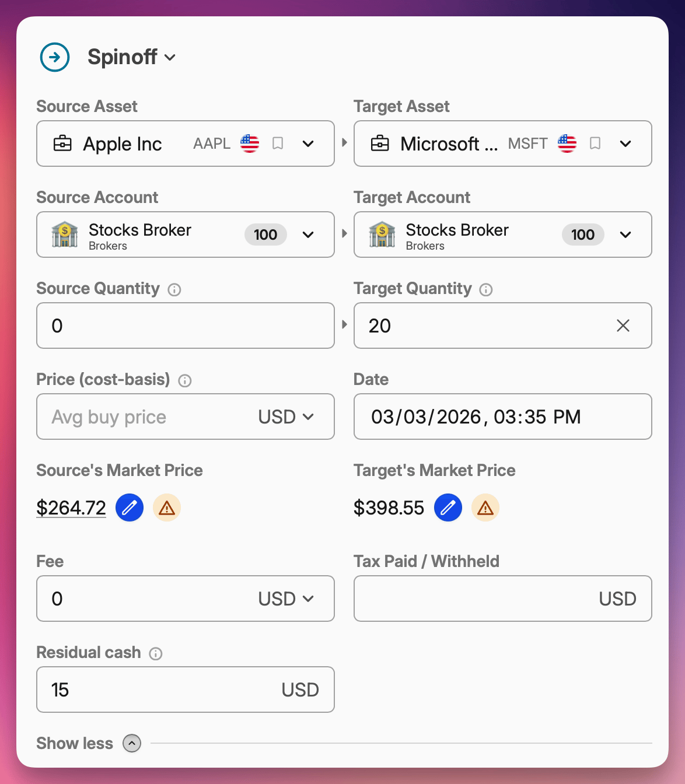Open the Spinoff transaction type selector
Image resolution: width=685 pixels, height=784 pixels.
tap(170, 57)
